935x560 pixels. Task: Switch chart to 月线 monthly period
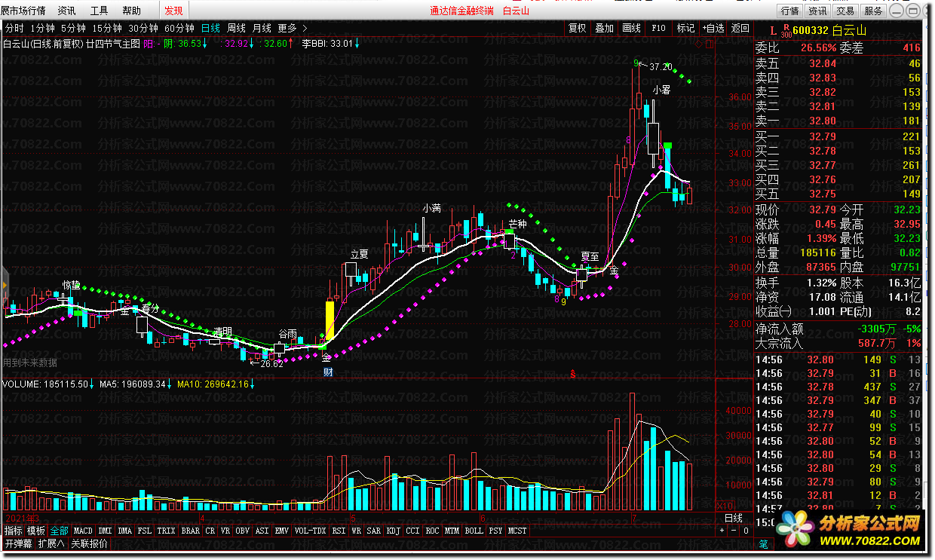[262, 28]
